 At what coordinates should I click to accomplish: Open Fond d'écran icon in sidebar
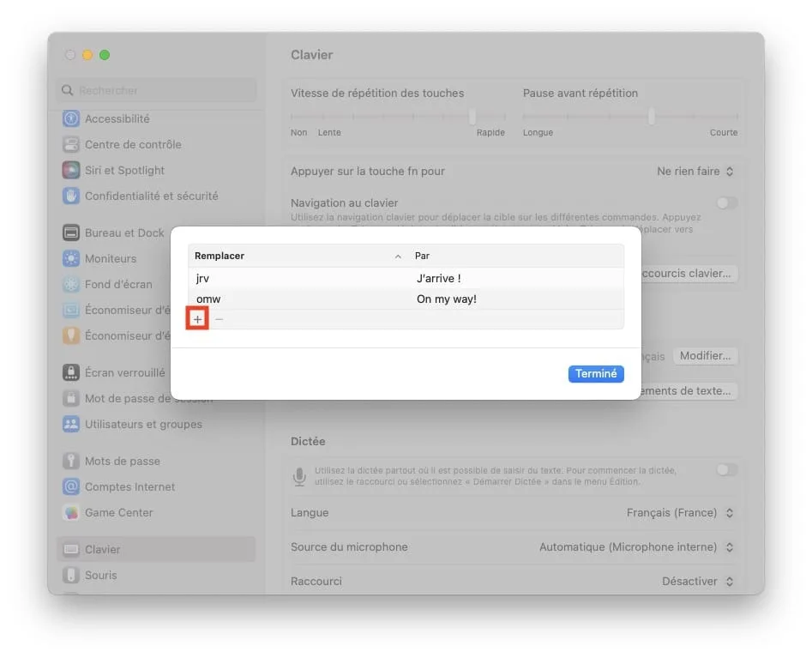(x=71, y=284)
